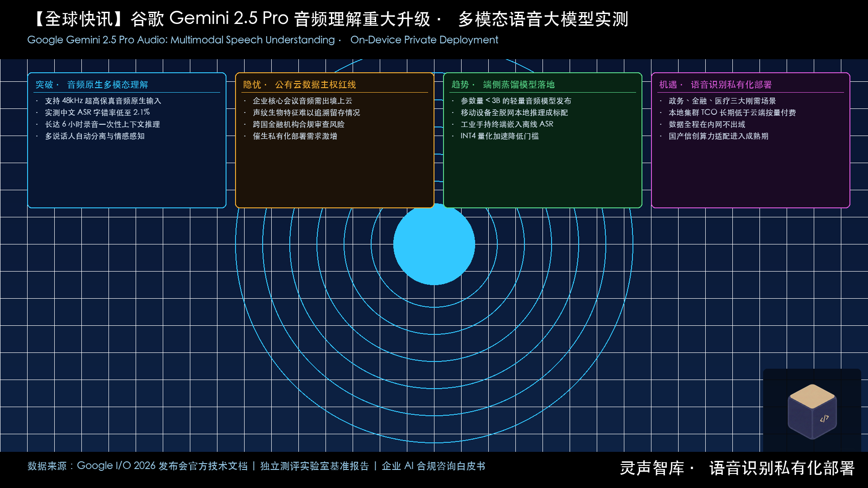The image size is (868, 488).
Task: Click the card heading '突破 · 音频原生多模态理解'
Action: coord(92,84)
